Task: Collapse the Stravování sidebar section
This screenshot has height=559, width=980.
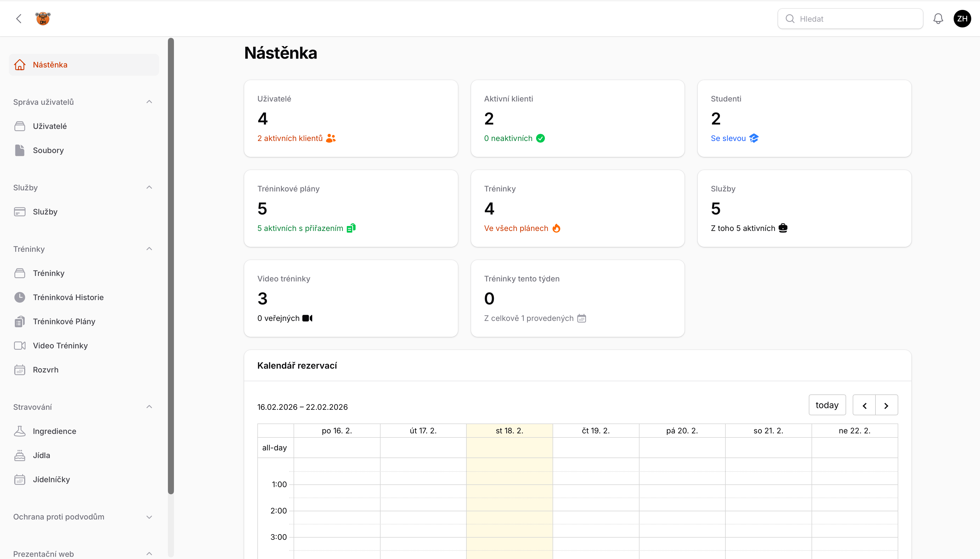Action: (x=149, y=407)
